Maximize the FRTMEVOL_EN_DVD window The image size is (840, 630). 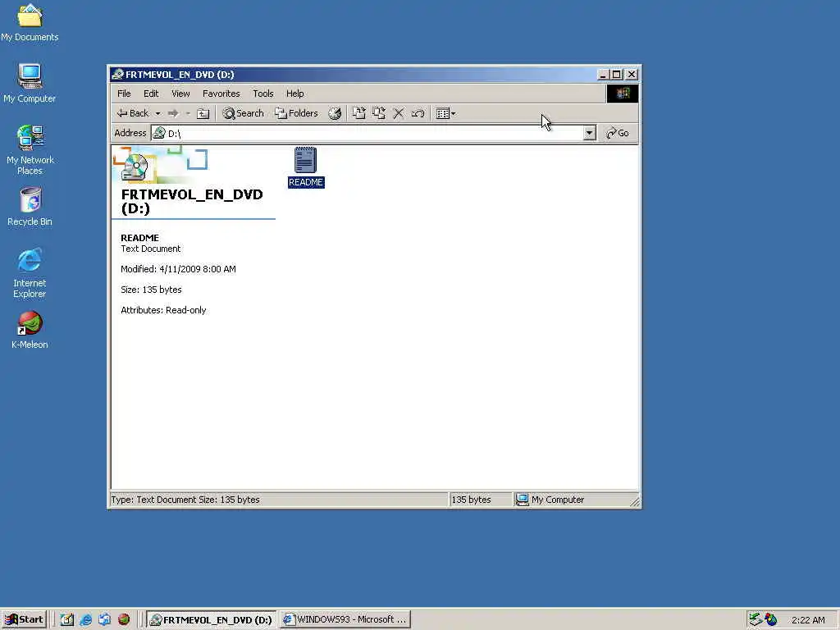pos(617,75)
